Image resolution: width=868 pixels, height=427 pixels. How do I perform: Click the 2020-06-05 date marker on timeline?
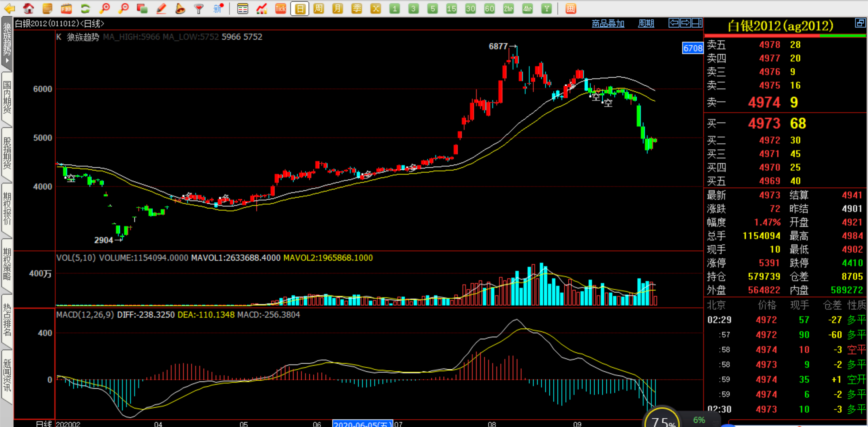click(x=362, y=424)
